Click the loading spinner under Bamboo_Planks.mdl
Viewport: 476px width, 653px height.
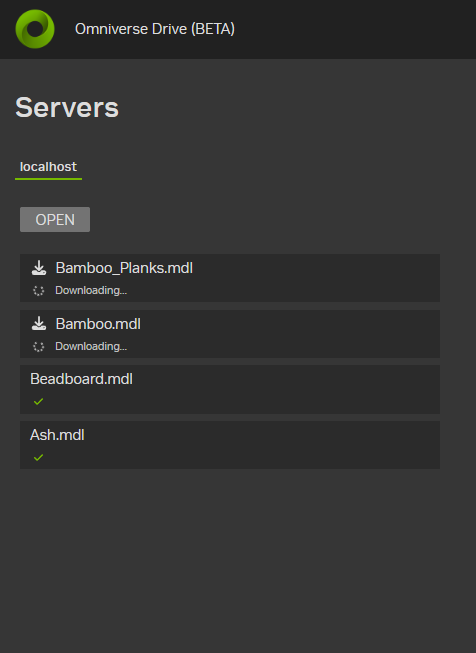[x=38, y=291]
